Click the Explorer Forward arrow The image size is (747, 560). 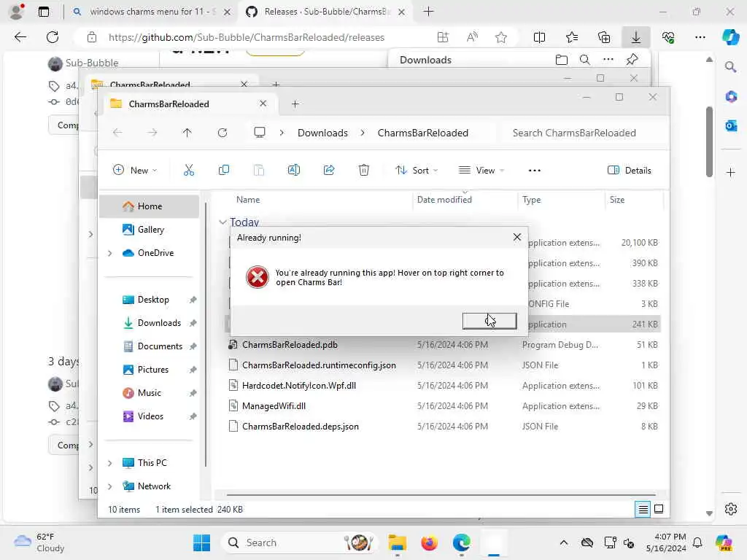point(152,133)
